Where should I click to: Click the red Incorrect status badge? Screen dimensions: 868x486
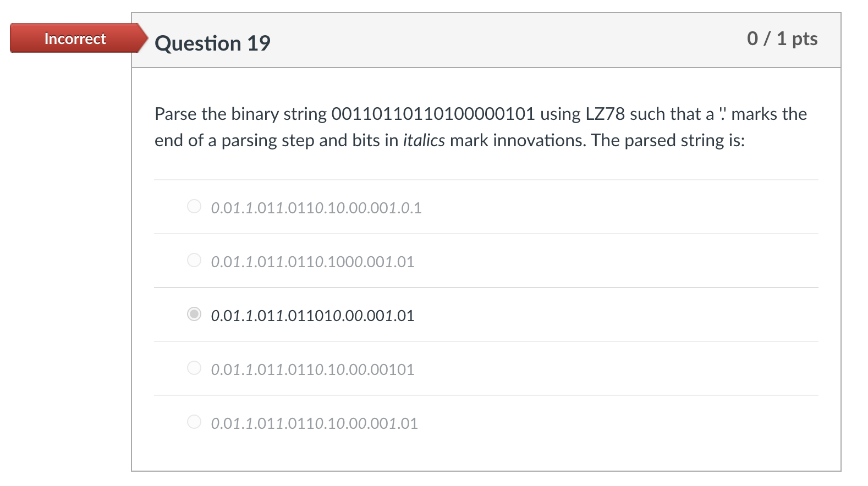74,38
